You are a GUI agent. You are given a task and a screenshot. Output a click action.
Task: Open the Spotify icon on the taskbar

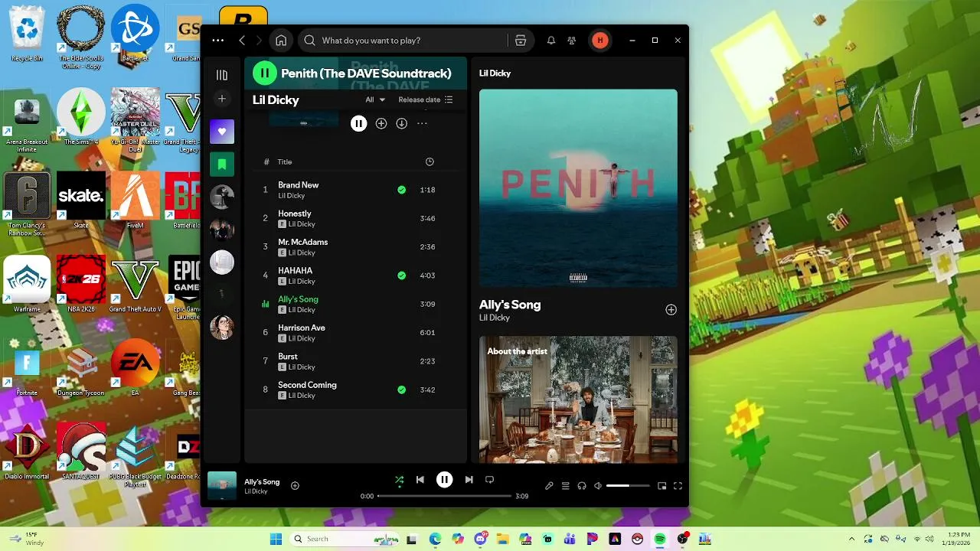(660, 539)
